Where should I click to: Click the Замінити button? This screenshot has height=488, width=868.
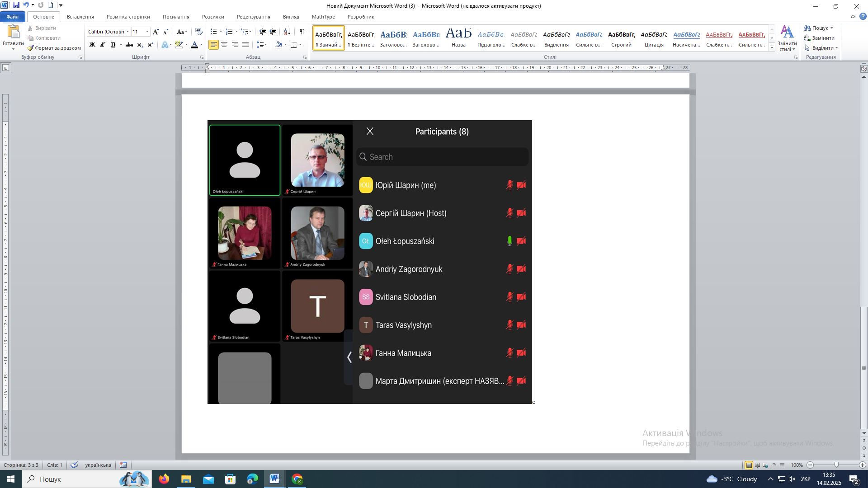[x=819, y=38]
